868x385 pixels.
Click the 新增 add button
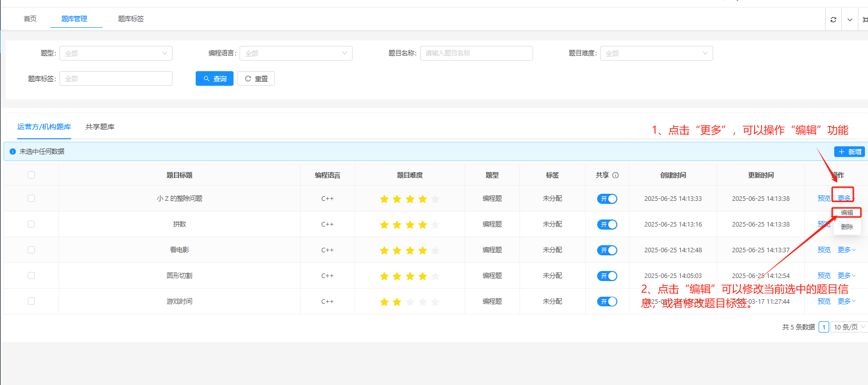click(x=850, y=152)
